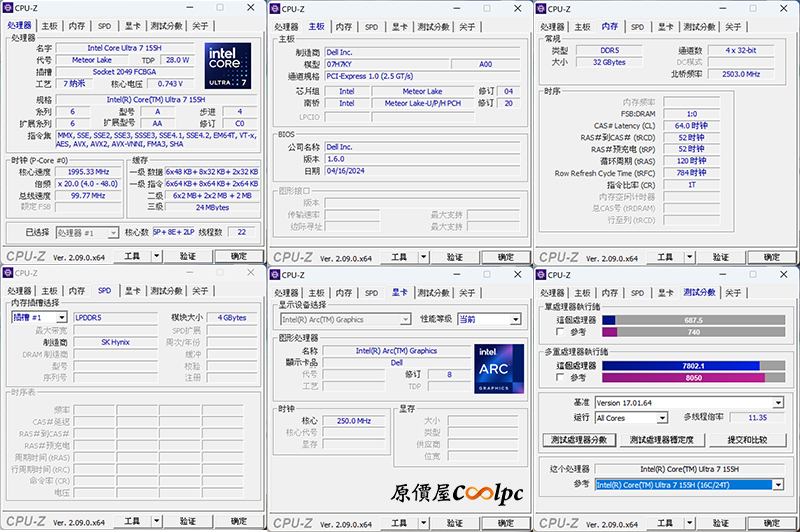Click the multi-thread 7802.1 score bar
The height and width of the screenshot is (532, 800).
(x=693, y=366)
